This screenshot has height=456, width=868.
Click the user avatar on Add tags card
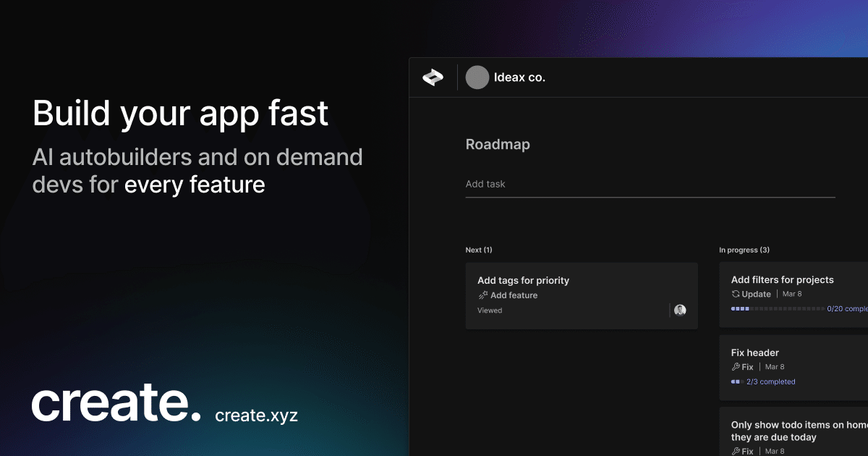680,311
